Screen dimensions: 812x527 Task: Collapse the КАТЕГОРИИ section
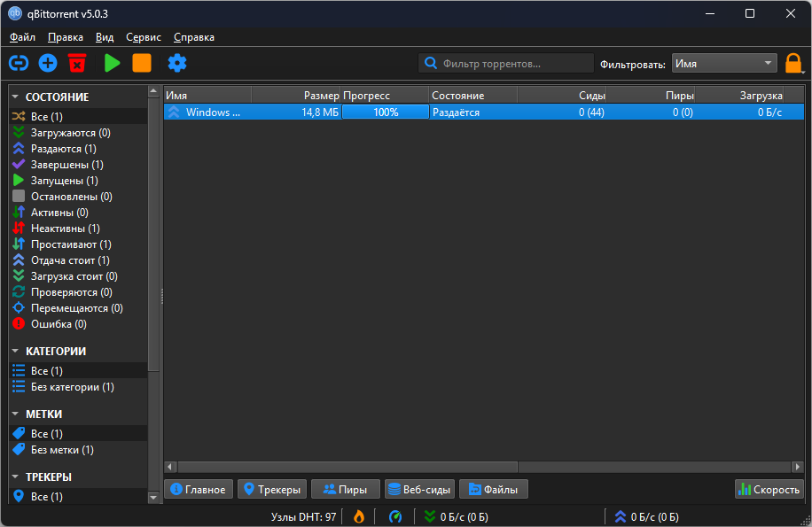tap(15, 351)
